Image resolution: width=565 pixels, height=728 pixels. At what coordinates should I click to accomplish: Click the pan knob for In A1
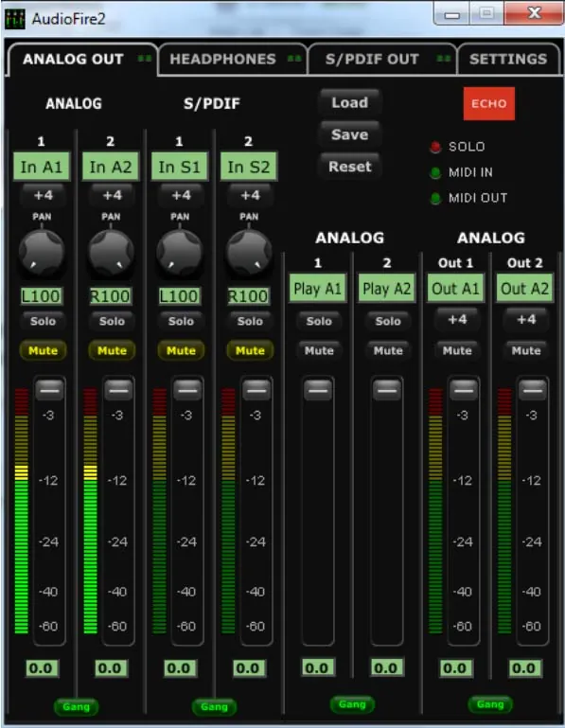(x=42, y=253)
